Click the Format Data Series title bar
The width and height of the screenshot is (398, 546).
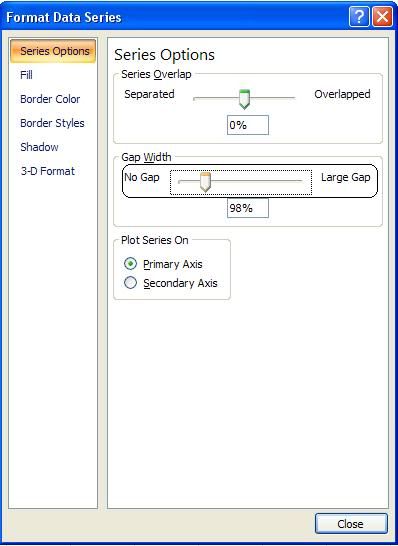[x=174, y=17]
